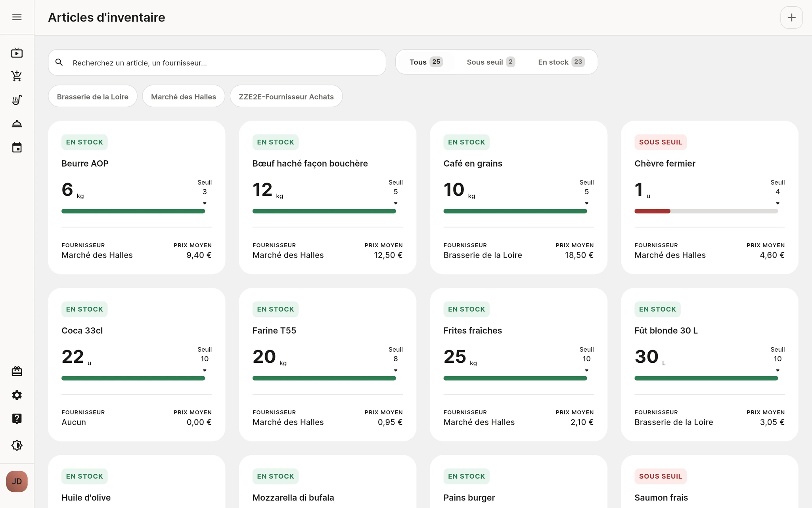812x508 pixels.
Task: Open the shopping cart purchases icon
Action: (17, 76)
